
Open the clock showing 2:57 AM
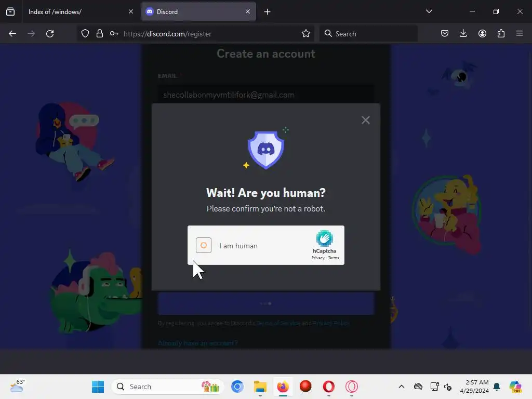tap(474, 387)
